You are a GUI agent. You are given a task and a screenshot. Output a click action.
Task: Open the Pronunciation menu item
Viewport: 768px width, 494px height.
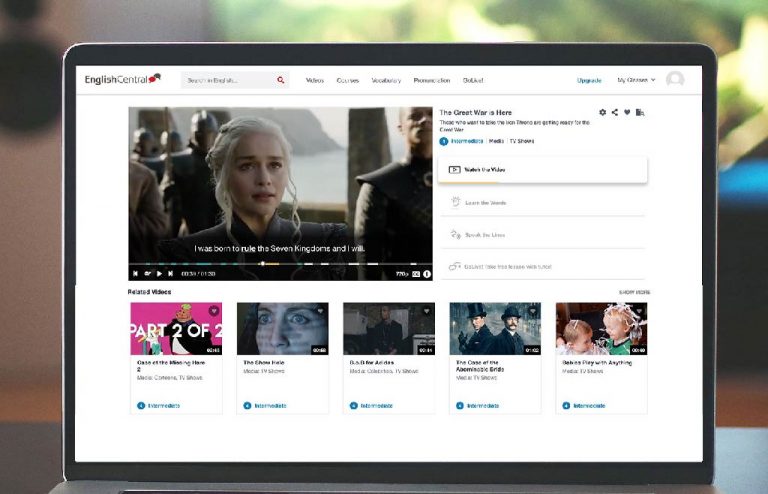432,80
